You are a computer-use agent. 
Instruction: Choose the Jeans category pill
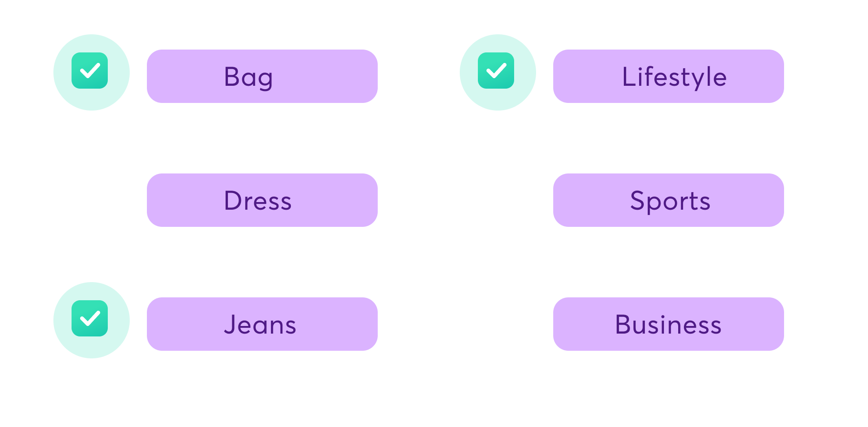click(x=262, y=324)
